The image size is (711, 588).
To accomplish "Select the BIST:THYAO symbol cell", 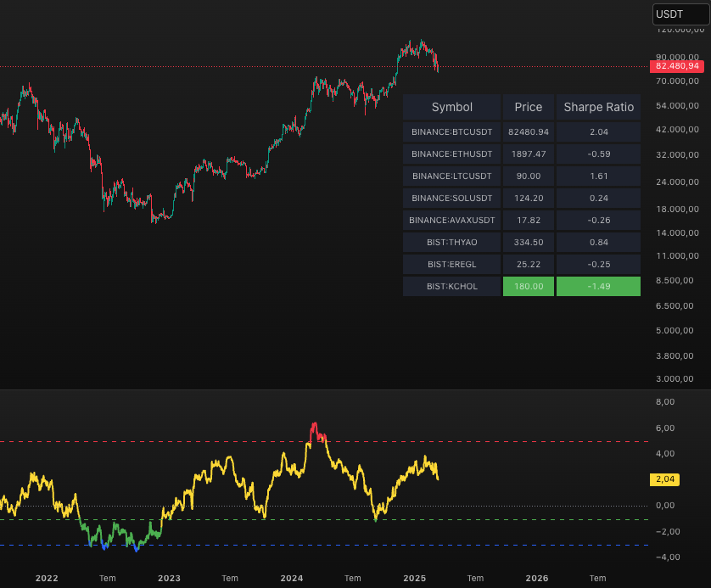I will (x=451, y=243).
